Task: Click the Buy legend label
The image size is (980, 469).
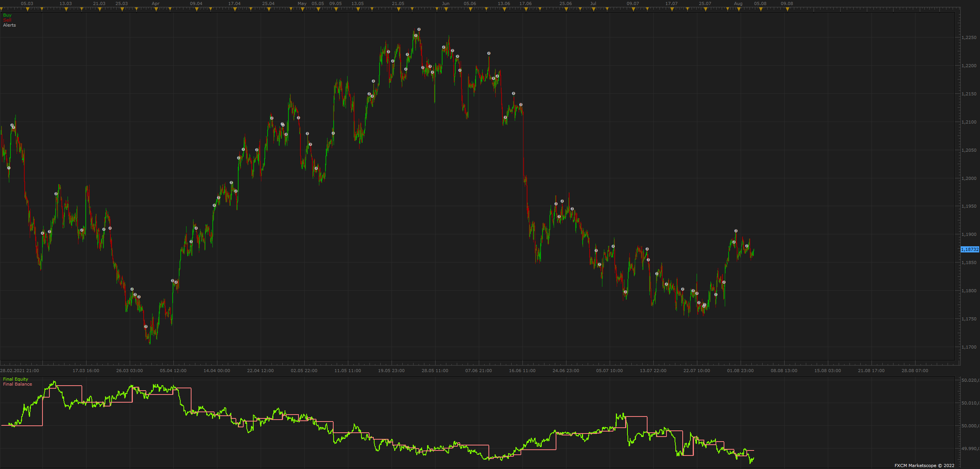Action: click(7, 15)
